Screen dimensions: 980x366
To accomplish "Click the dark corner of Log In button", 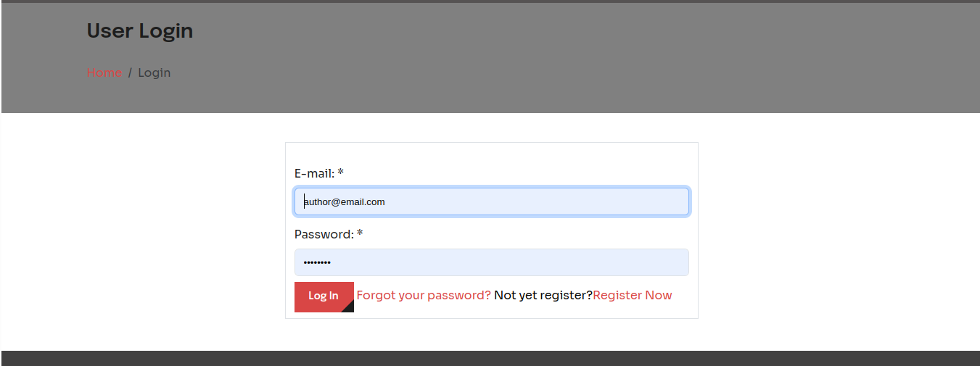I will [349, 307].
